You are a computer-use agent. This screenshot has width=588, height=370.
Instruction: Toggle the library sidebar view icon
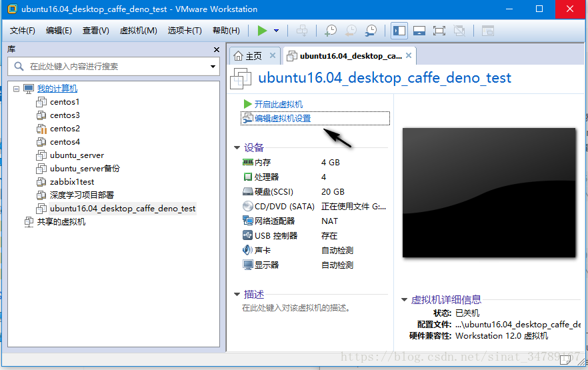click(399, 31)
